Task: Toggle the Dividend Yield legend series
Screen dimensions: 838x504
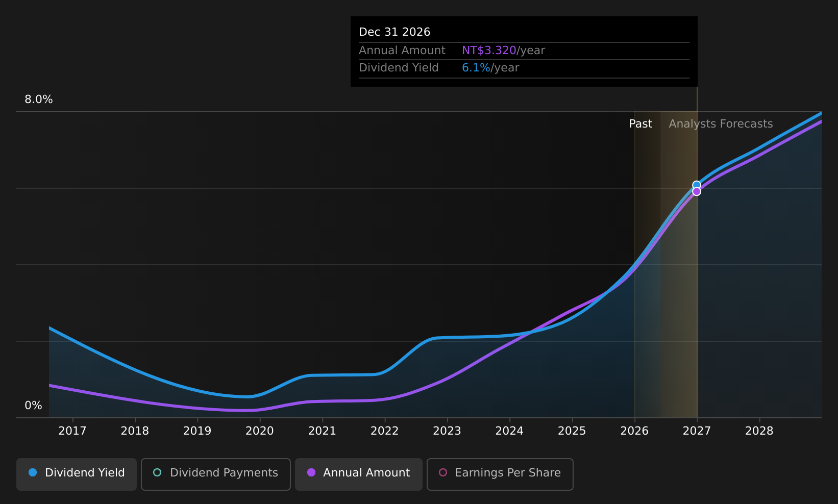Action: pyautogui.click(x=77, y=474)
